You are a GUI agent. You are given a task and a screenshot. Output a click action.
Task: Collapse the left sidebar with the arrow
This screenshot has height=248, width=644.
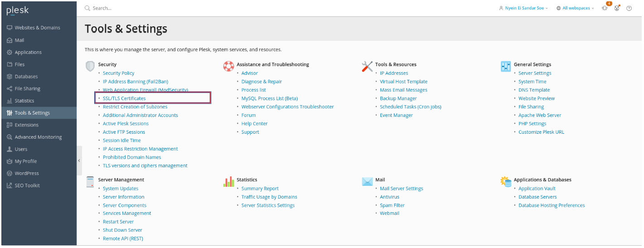pyautogui.click(x=79, y=160)
